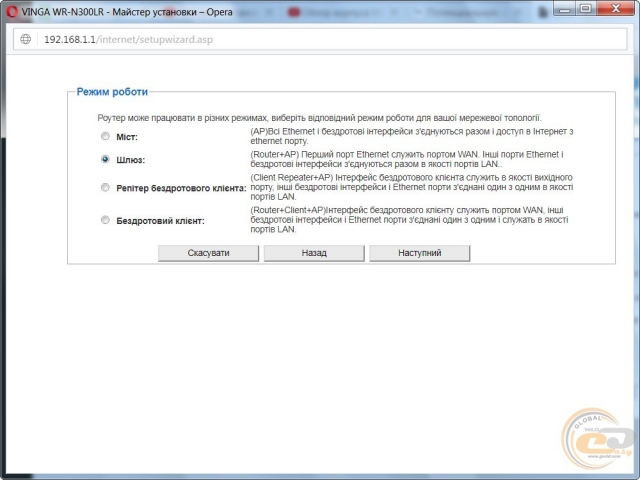Click the globe site info icon

pyautogui.click(x=26, y=39)
